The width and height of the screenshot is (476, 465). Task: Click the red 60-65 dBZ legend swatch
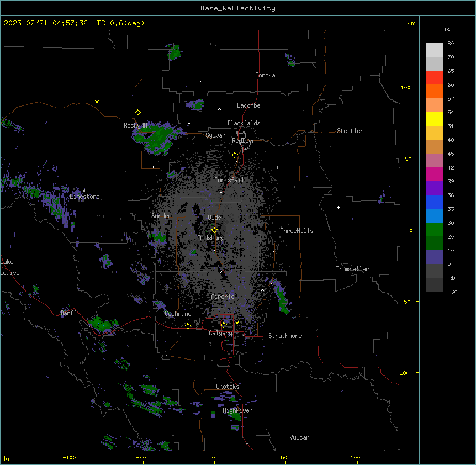434,78
